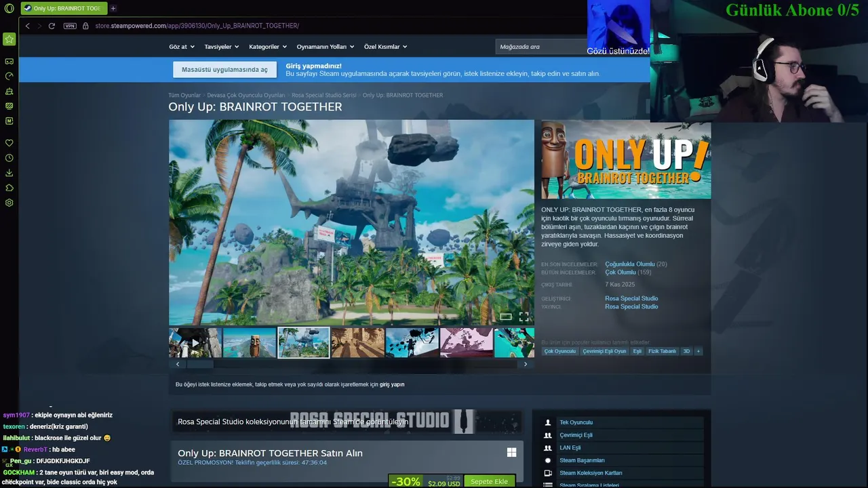
Task: Expand the Oynamanın Yolları dropdown menu
Action: (326, 47)
